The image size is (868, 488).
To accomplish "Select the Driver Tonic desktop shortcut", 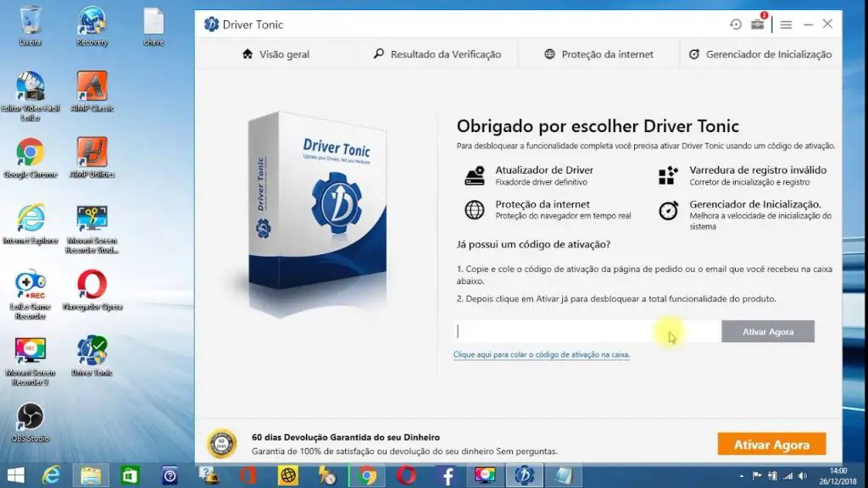I will click(x=92, y=357).
